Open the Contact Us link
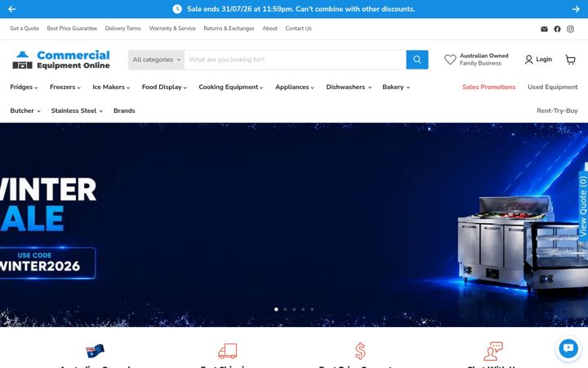This screenshot has height=368, width=588. [x=299, y=29]
